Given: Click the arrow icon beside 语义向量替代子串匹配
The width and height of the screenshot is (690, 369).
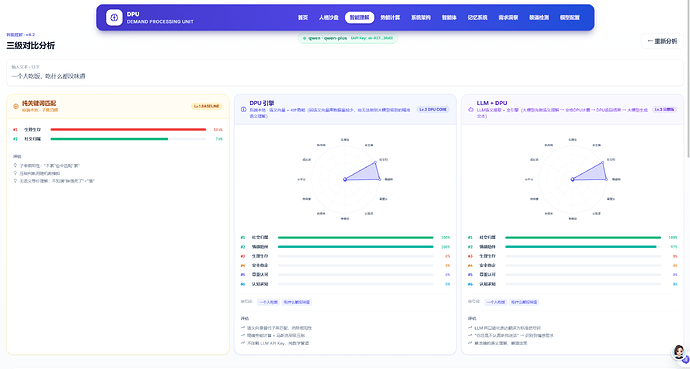Looking at the screenshot, I should click(243, 328).
